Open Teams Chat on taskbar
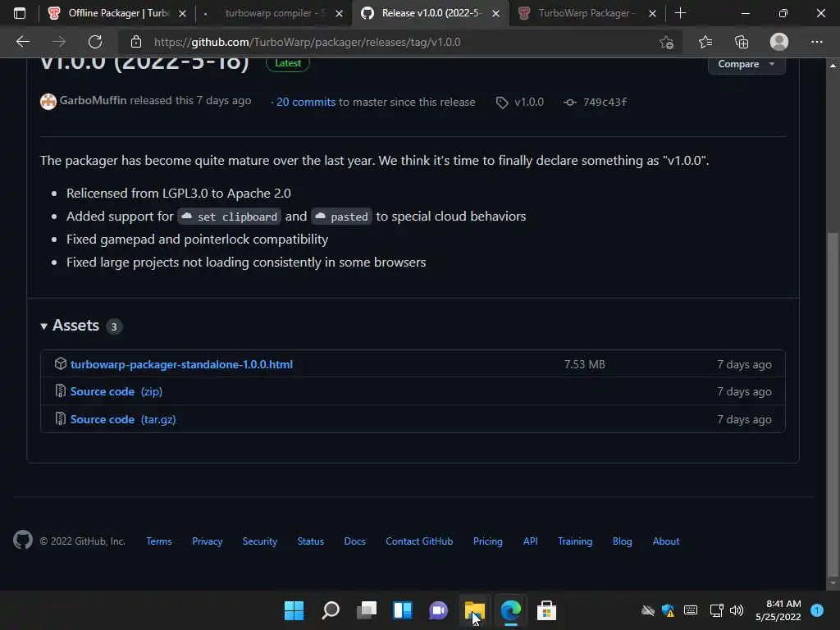The image size is (840, 630). point(438,610)
